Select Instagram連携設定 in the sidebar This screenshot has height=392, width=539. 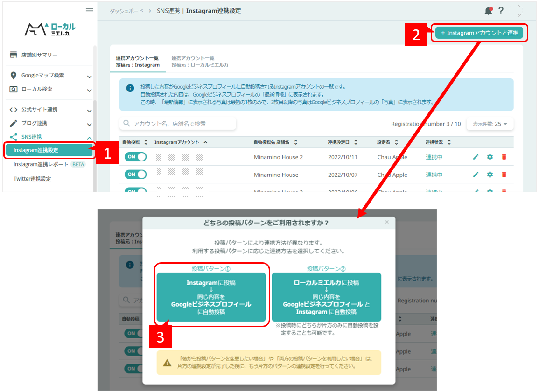click(x=49, y=150)
